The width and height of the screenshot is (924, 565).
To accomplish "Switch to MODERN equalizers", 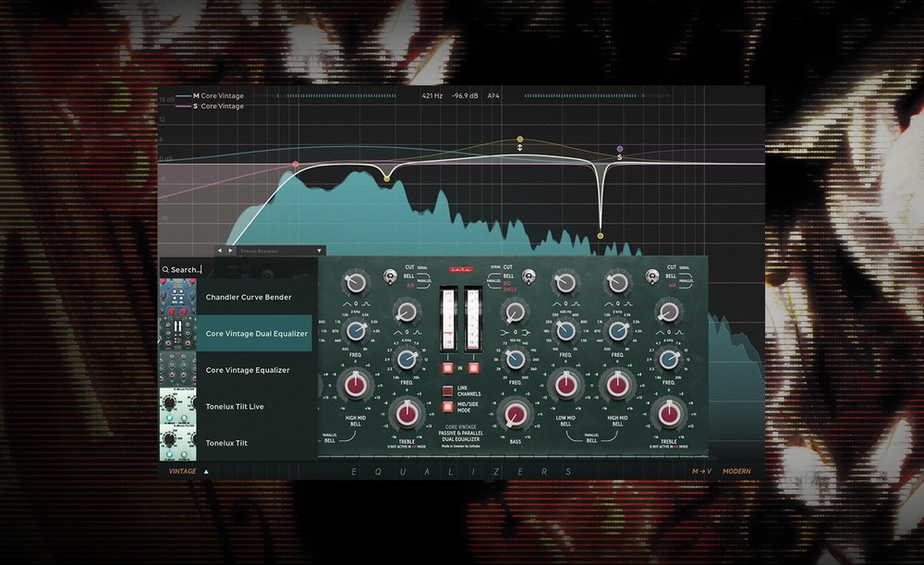I will point(736,472).
